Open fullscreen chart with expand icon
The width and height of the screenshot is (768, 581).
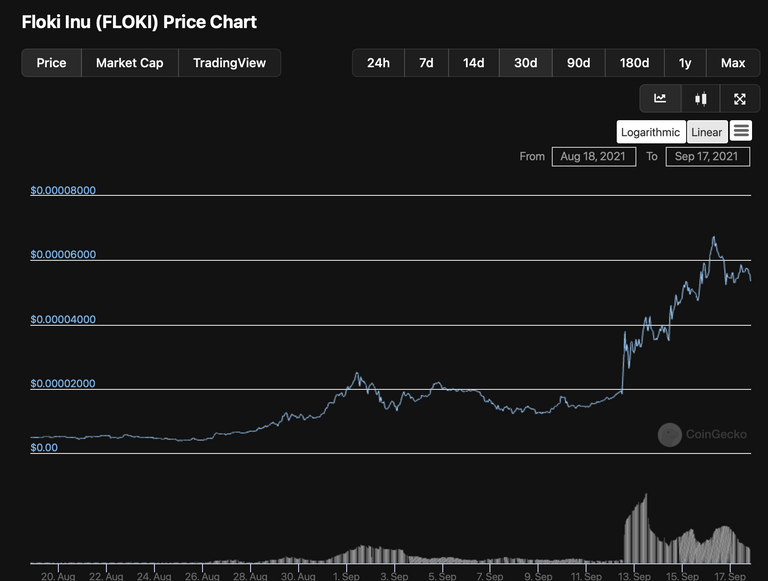click(740, 98)
